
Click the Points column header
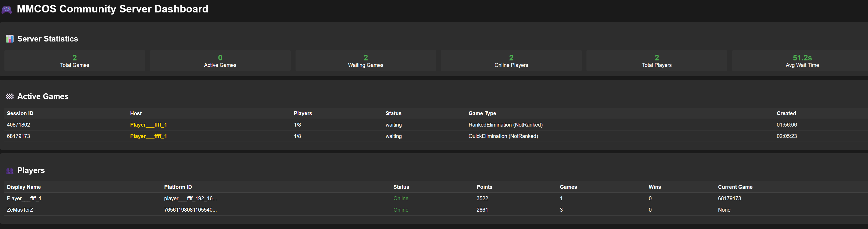(484, 187)
